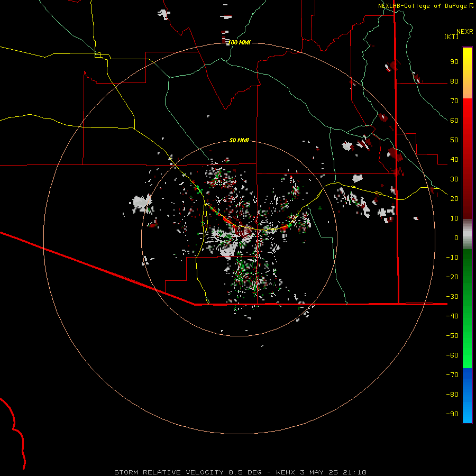Click the 30 value on the velocity scale
The width and height of the screenshot is (476, 476).
coord(454,179)
